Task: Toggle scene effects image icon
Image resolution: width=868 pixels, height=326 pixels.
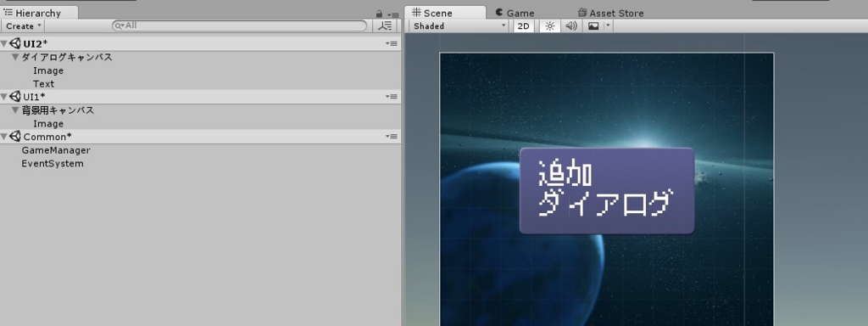Action: point(593,25)
